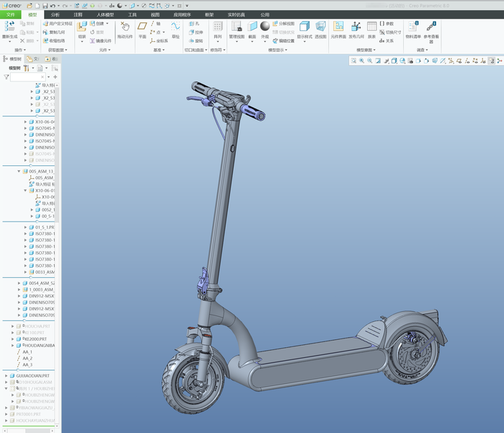The image size is (504, 433).
Task: Click the 坐标系 (Coordinate System) tool
Action: [159, 41]
